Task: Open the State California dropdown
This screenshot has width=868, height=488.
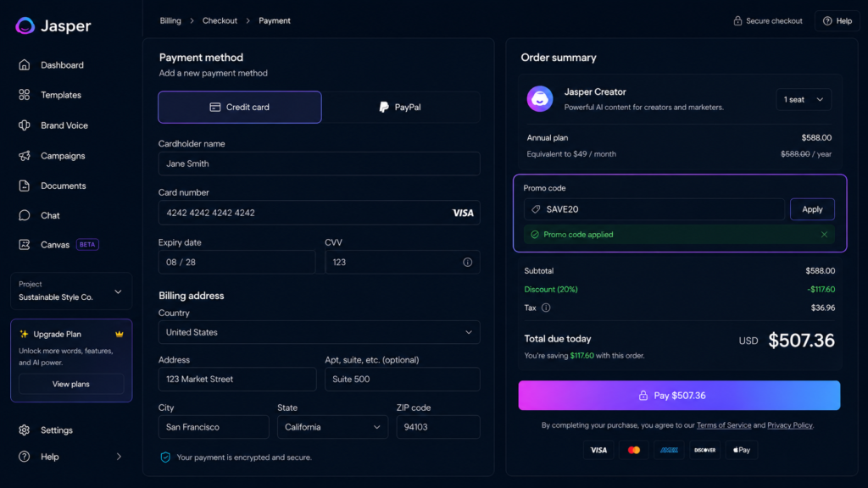Action: pyautogui.click(x=332, y=427)
